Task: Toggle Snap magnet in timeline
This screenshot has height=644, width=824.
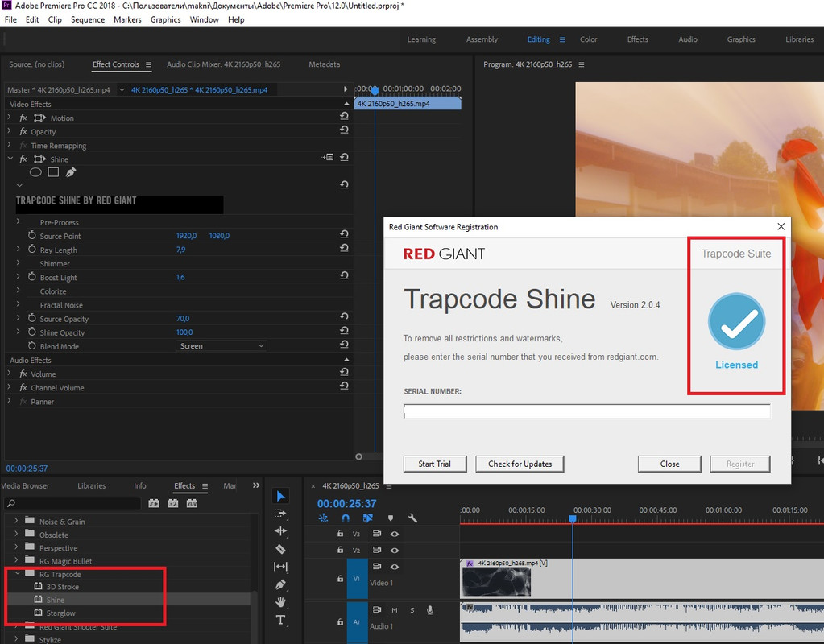Action: pyautogui.click(x=346, y=518)
